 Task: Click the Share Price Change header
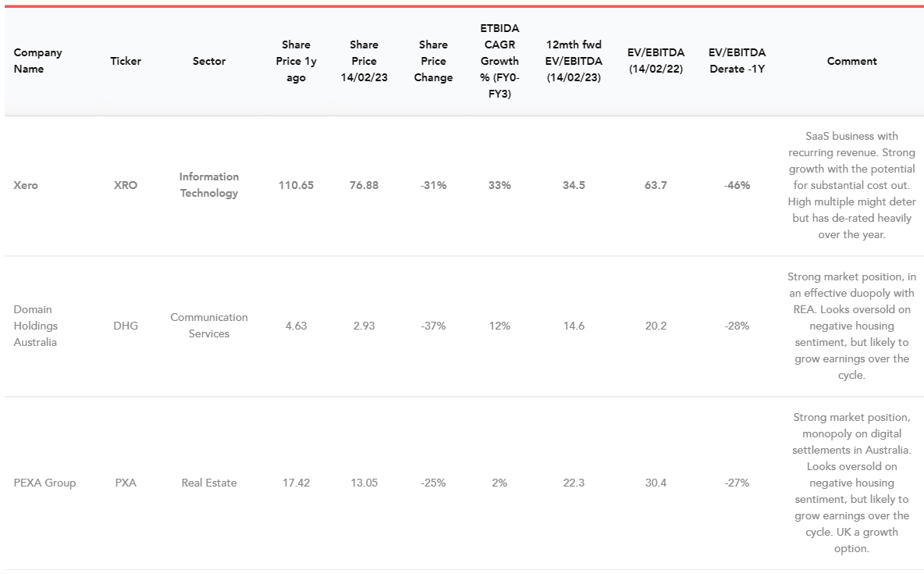(433, 61)
